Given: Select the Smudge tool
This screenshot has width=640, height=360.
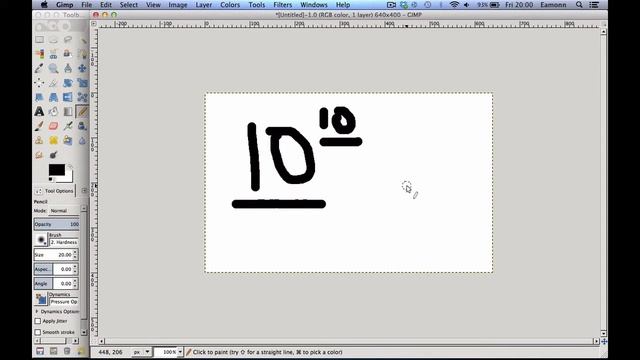Looking at the screenshot, I should pos(39,155).
